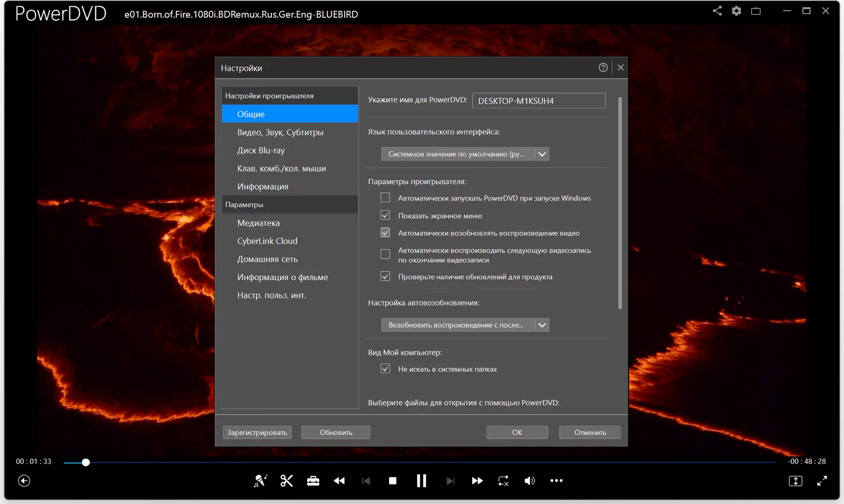844x504 pixels.
Task: Open PowerDVD settings gear icon
Action: click(x=736, y=11)
